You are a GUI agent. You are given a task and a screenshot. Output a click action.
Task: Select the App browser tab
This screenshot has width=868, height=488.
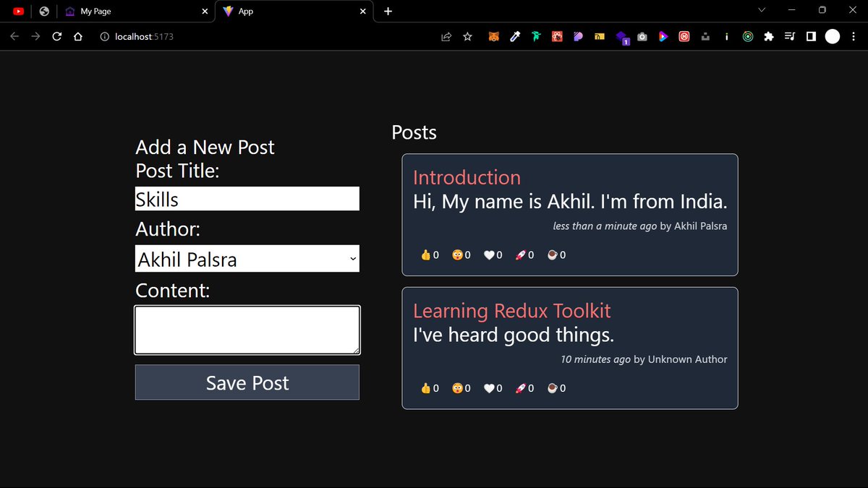[x=289, y=11]
